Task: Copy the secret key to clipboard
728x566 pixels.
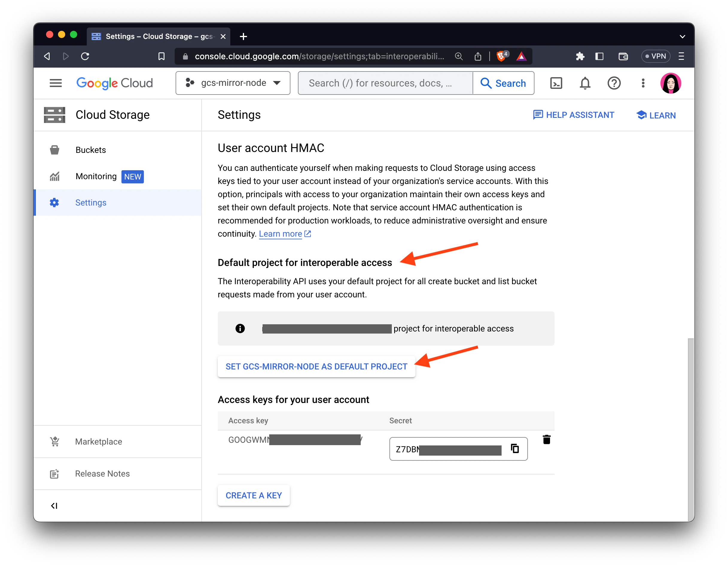Action: (x=515, y=449)
